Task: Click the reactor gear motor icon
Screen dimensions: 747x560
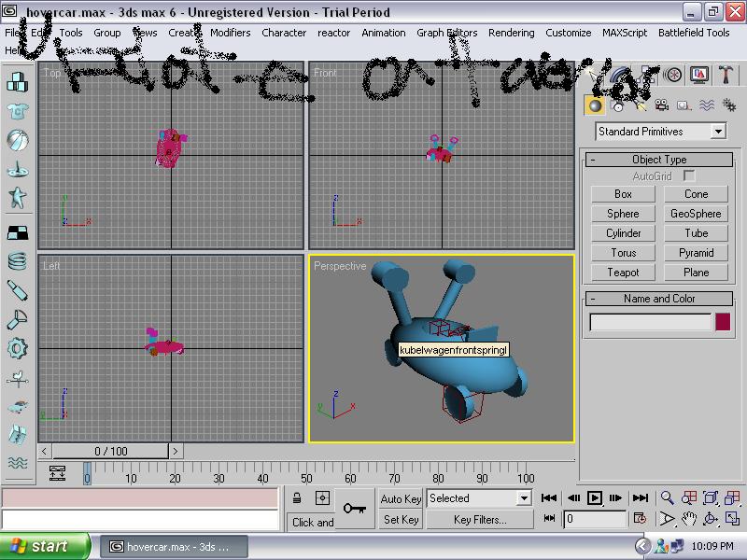Action: click(17, 348)
